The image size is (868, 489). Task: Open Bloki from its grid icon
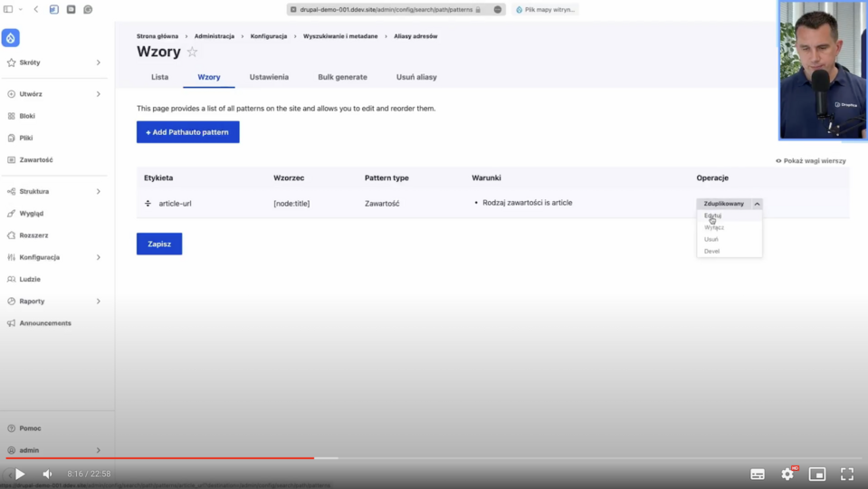point(11,116)
